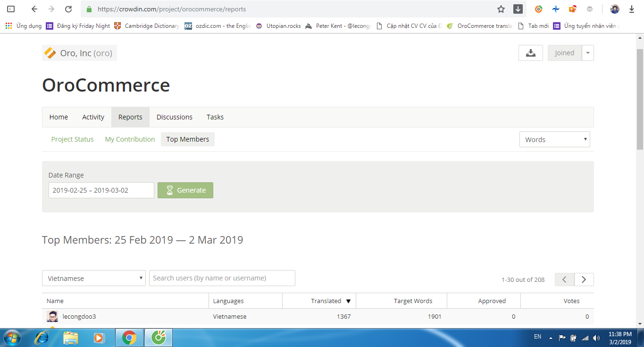The width and height of the screenshot is (644, 347).
Task: Go to next page of members
Action: click(x=584, y=279)
